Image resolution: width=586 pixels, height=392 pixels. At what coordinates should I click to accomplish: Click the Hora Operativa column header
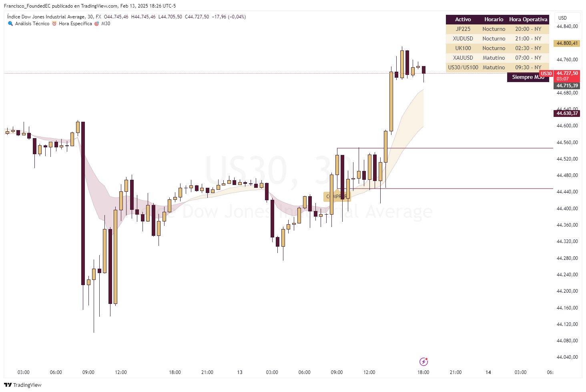528,19
